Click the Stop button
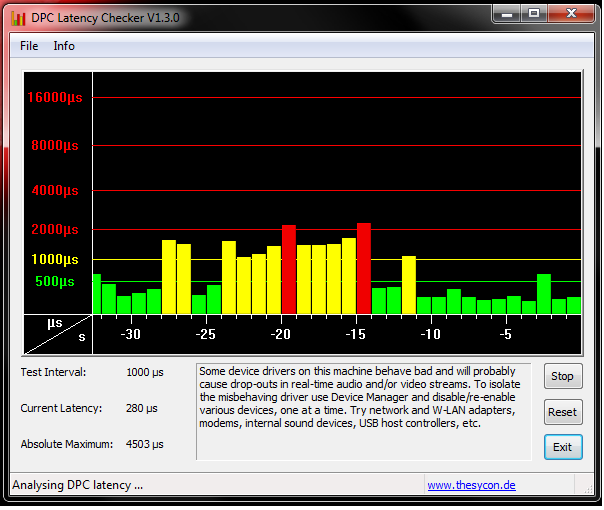 coord(563,376)
